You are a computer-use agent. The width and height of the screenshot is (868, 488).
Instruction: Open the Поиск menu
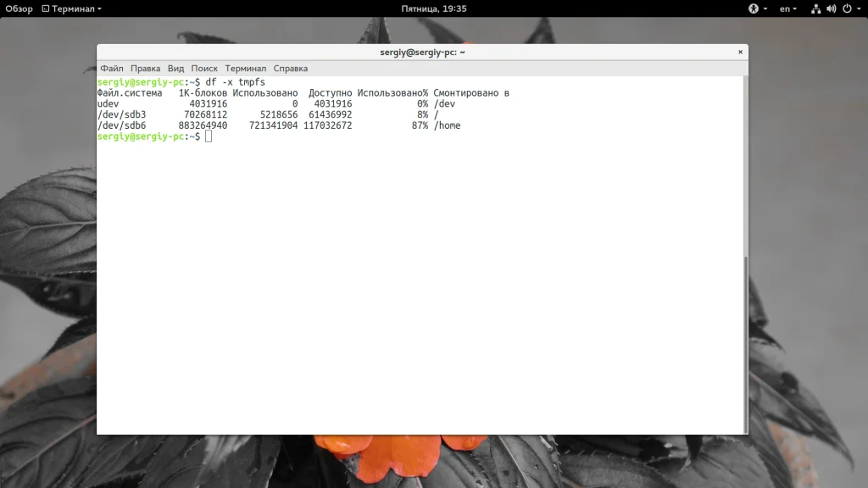[x=204, y=69]
